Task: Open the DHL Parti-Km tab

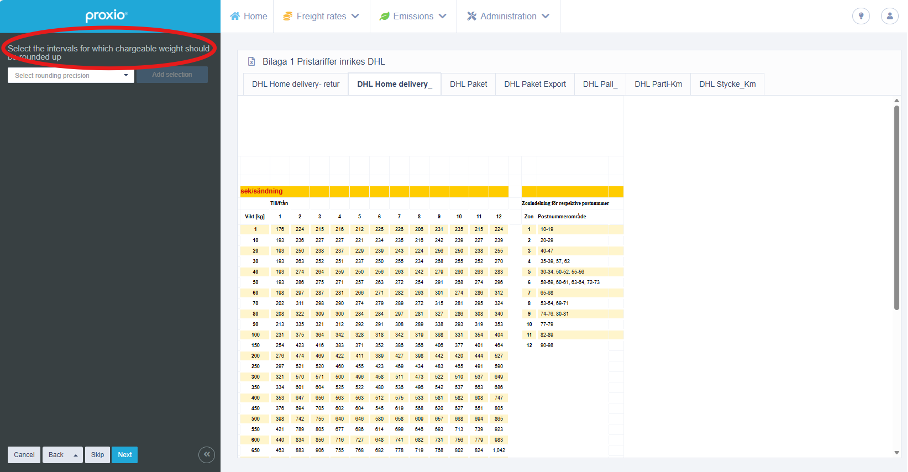Action: pos(658,84)
